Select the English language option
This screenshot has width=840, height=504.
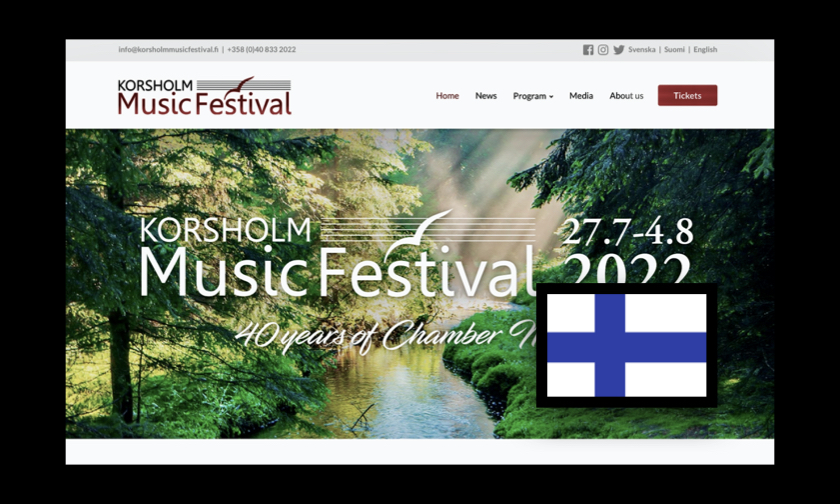(x=705, y=50)
